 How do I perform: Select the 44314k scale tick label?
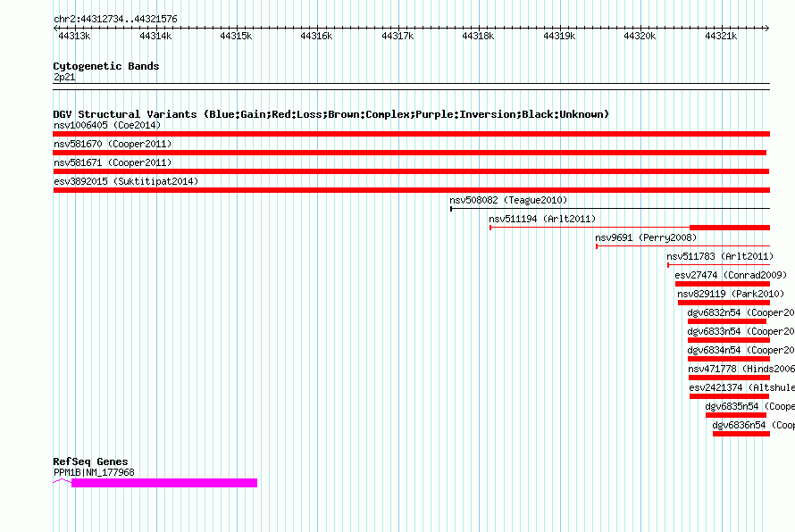point(155,36)
